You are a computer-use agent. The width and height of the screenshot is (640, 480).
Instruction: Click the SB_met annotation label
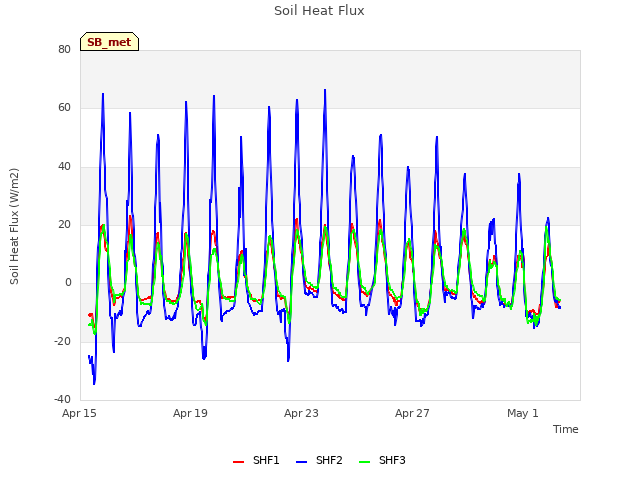point(109,42)
